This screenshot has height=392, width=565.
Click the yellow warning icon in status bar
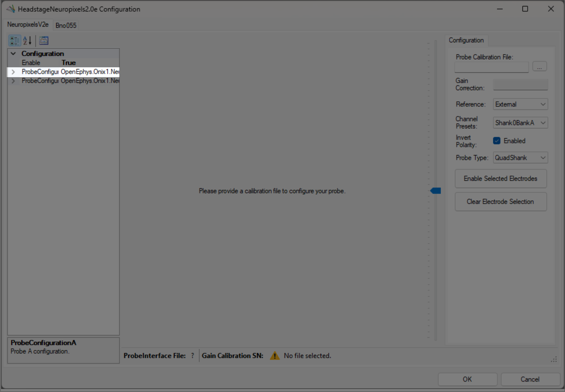275,356
